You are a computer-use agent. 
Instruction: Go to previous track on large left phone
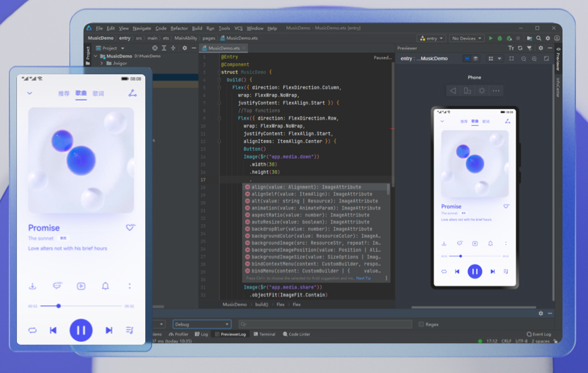53,330
